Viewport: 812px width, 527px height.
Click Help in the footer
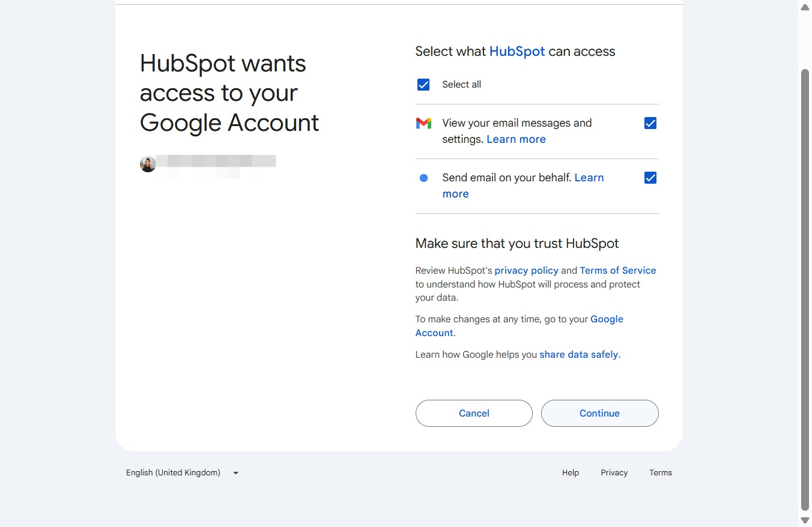click(x=571, y=473)
